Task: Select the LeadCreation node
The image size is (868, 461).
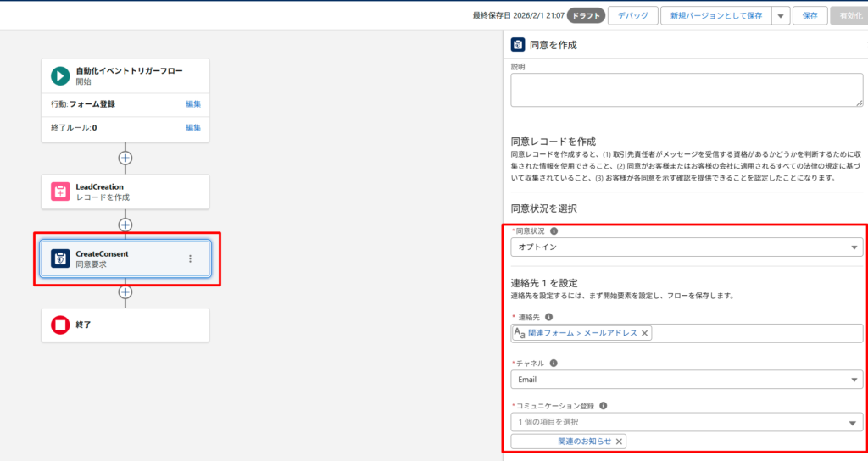Action: (125, 192)
